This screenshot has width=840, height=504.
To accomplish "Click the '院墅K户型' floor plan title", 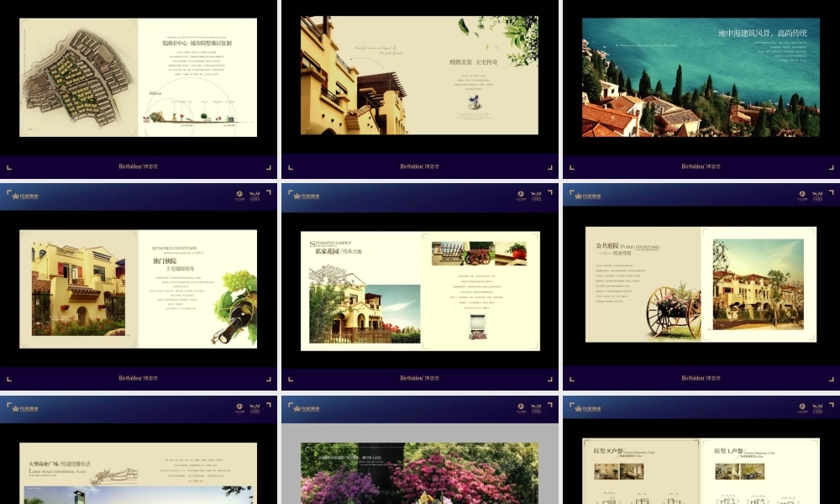I will point(608,452).
